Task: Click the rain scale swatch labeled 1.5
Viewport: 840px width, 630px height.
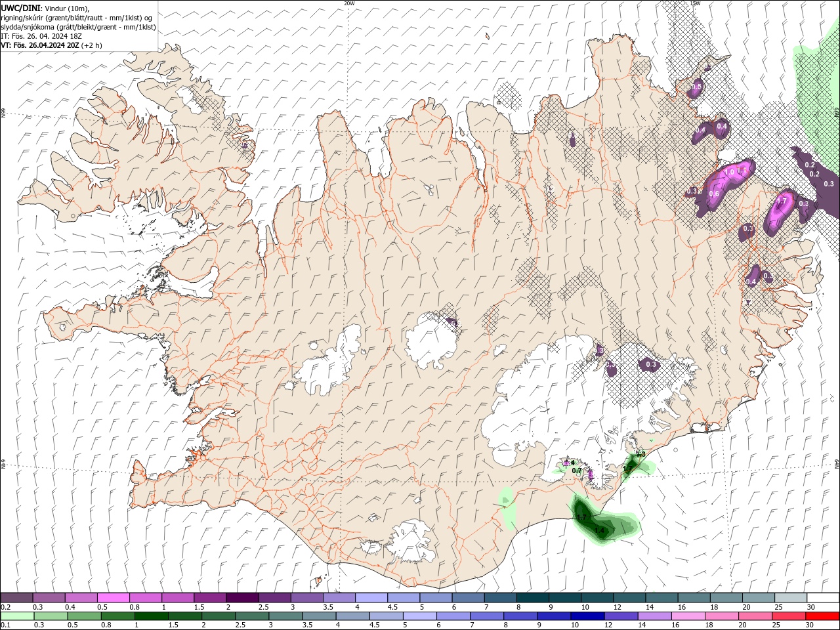Action: [x=184, y=616]
